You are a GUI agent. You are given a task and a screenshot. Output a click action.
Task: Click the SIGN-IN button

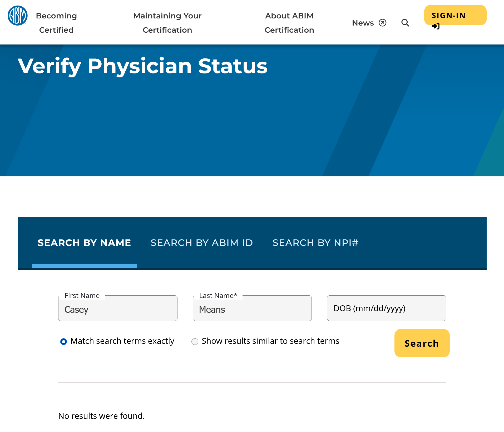tap(455, 15)
